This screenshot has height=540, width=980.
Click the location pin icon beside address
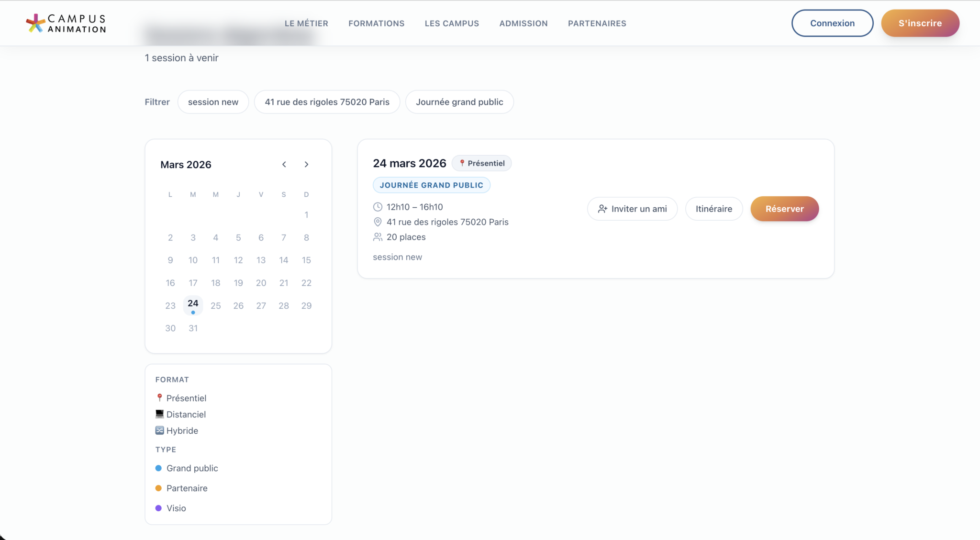click(x=378, y=222)
